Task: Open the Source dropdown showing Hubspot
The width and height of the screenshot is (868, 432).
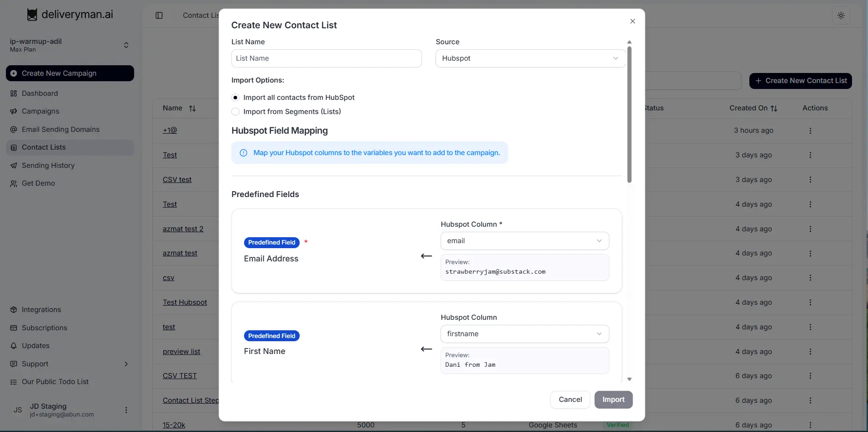Action: pos(530,58)
